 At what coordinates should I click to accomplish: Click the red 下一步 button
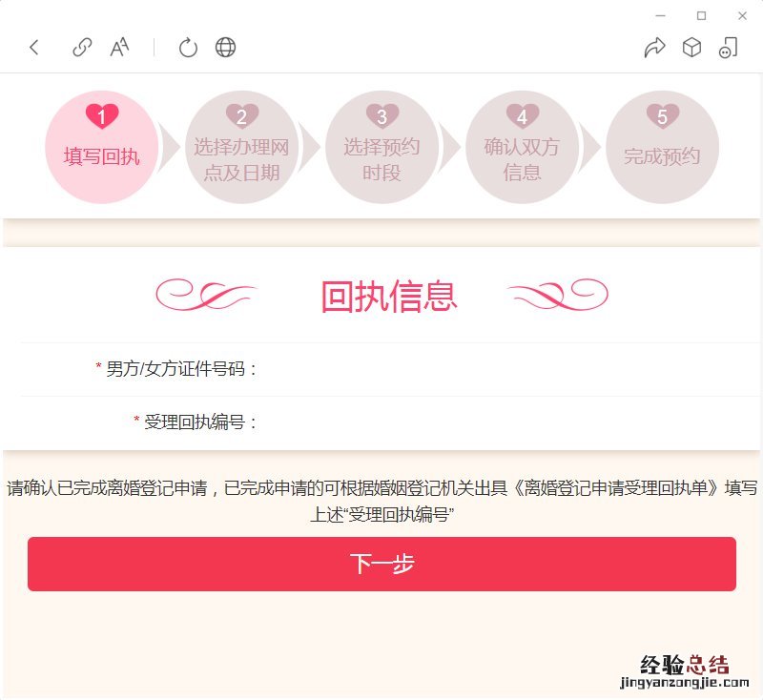(381, 564)
